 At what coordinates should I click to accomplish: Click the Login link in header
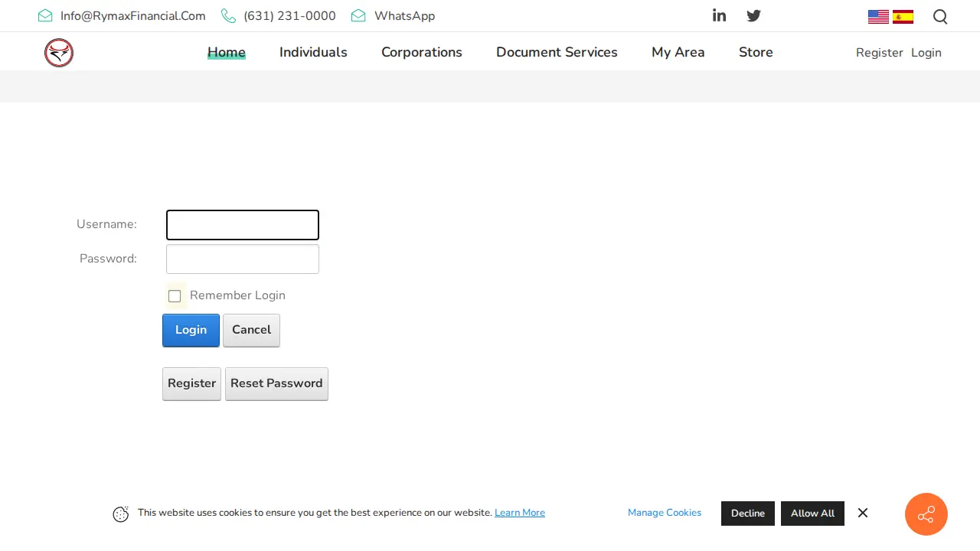926,53
